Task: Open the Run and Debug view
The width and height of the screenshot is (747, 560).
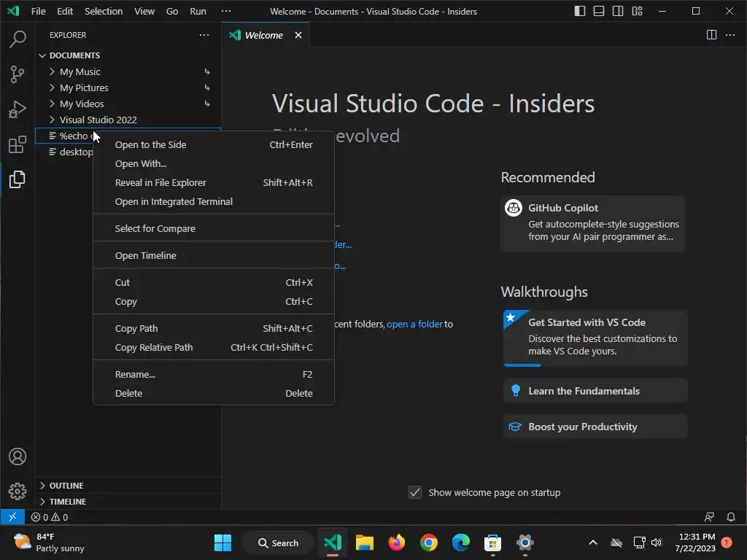Action: [x=18, y=109]
